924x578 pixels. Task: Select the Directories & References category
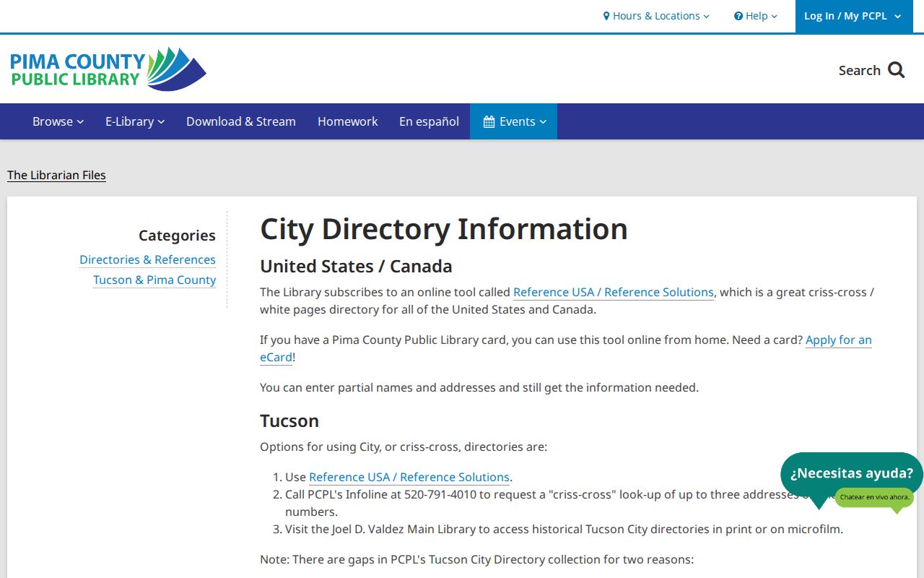[147, 259]
